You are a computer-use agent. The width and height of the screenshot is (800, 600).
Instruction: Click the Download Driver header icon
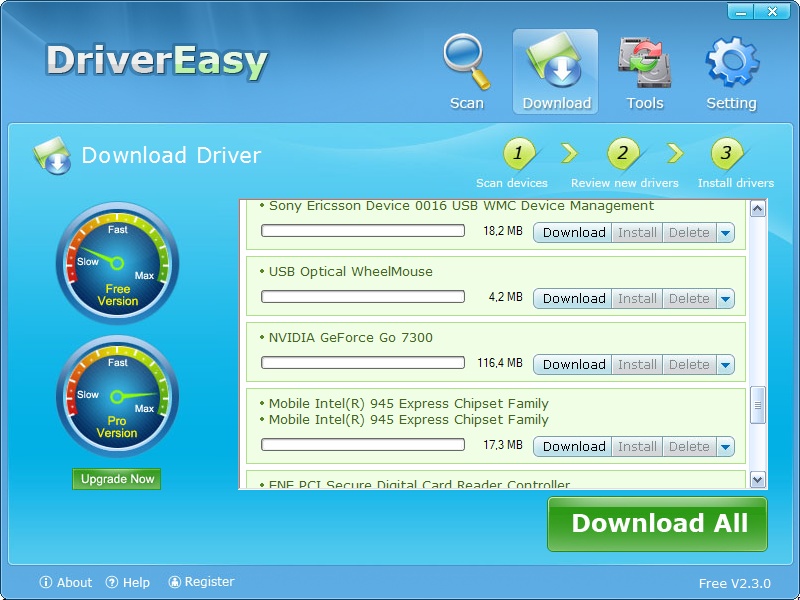pyautogui.click(x=50, y=155)
